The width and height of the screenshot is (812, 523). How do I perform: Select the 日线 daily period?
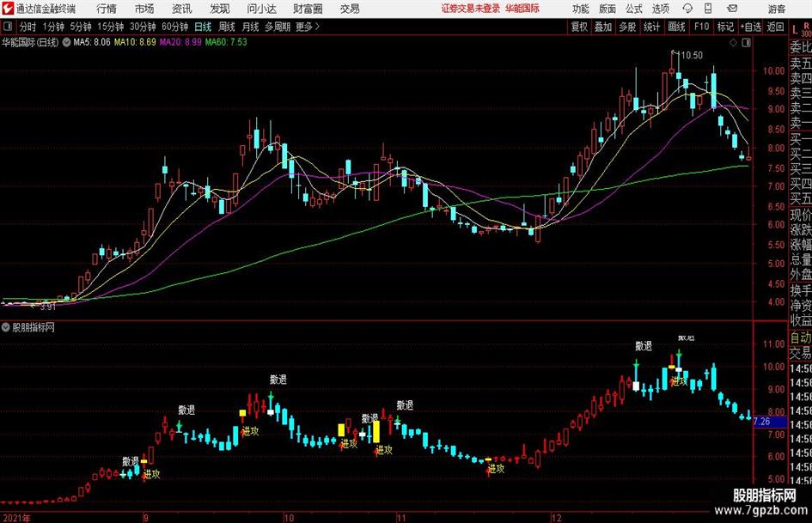click(203, 27)
